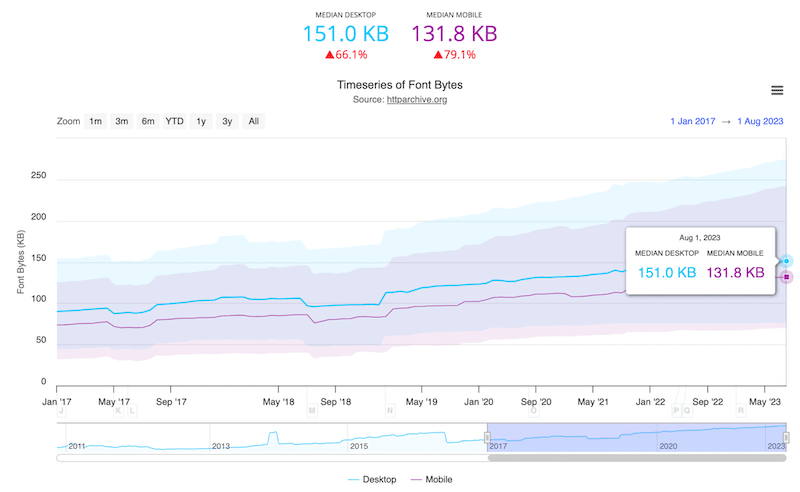Click the N annotation flag on the timeline

390,410
